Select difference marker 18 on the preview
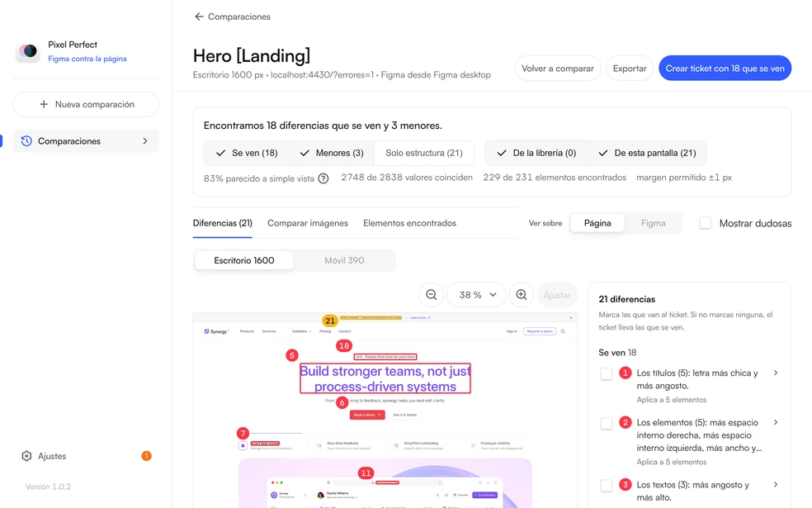Viewport: 812px width, 508px height. pyautogui.click(x=344, y=346)
